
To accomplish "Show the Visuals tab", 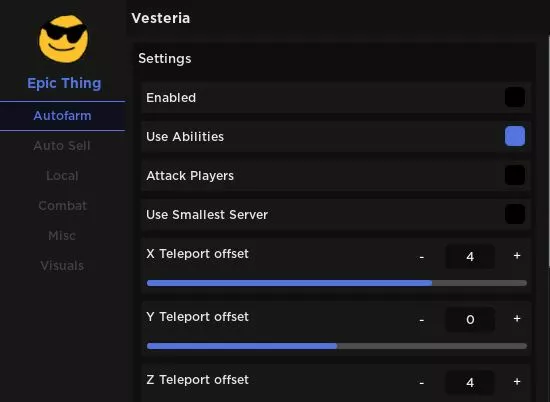I will click(62, 266).
